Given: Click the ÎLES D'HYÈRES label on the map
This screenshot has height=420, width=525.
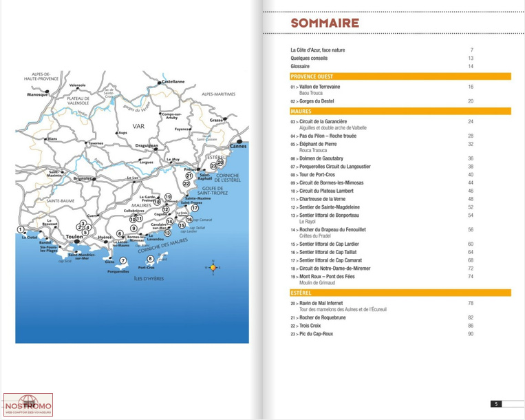Looking at the screenshot, I should (149, 279).
